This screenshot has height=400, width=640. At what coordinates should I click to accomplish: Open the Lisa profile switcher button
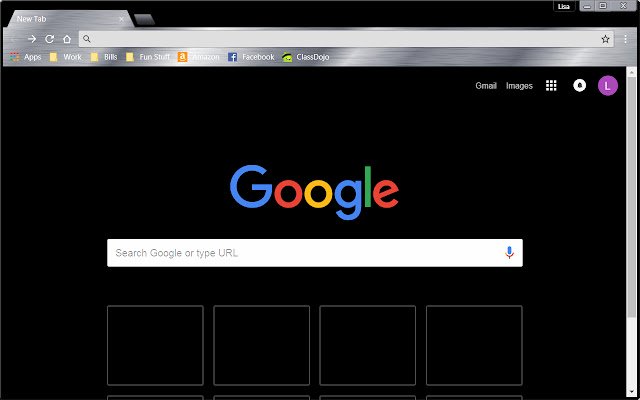[x=564, y=6]
